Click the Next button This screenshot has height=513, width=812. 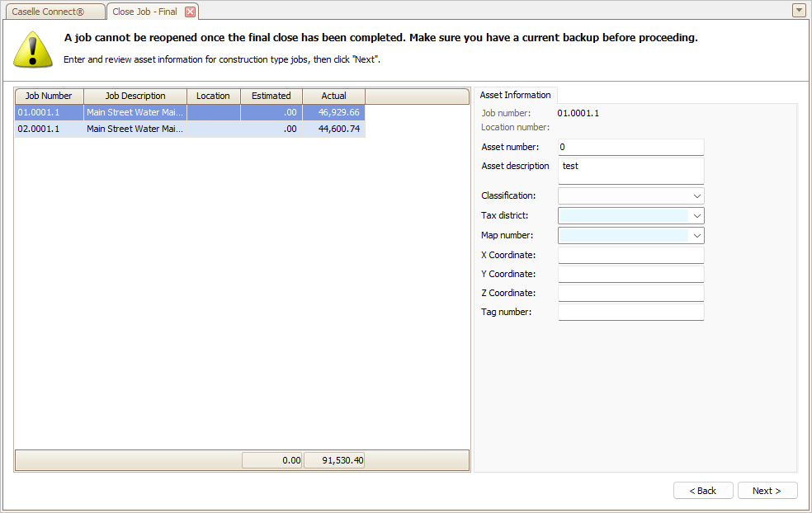coord(767,491)
